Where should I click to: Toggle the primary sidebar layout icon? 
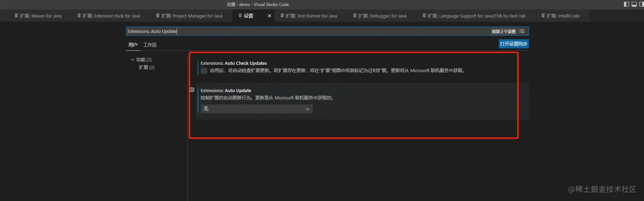tap(627, 4)
